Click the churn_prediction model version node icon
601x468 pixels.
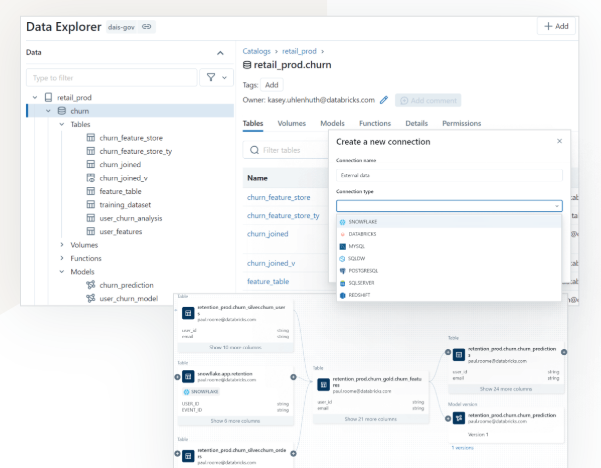pyautogui.click(x=459, y=418)
